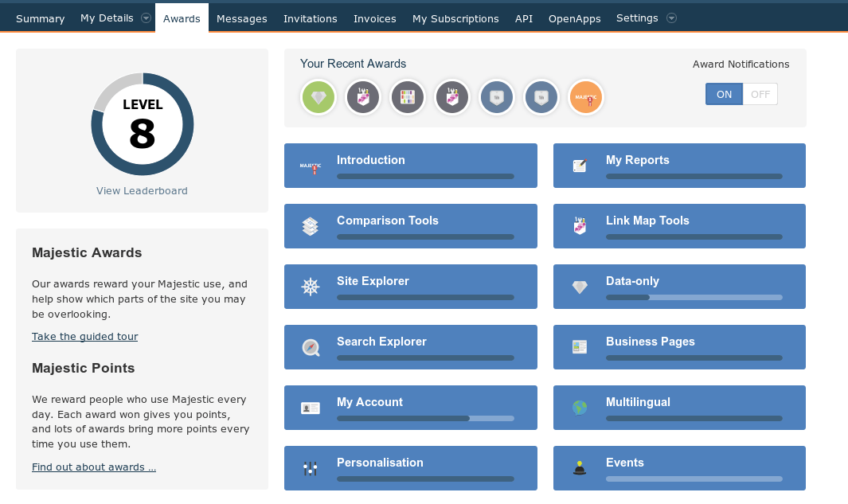Click the View Leaderboard link
Viewport: 848px width, 504px height.
142,190
